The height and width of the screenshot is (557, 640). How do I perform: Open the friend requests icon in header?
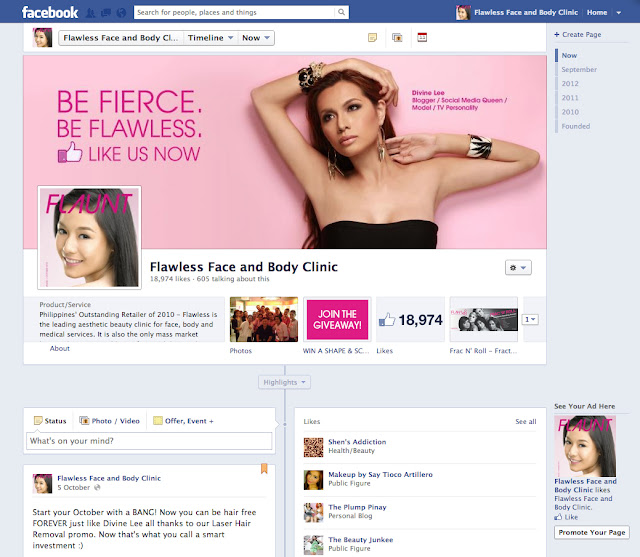90,13
